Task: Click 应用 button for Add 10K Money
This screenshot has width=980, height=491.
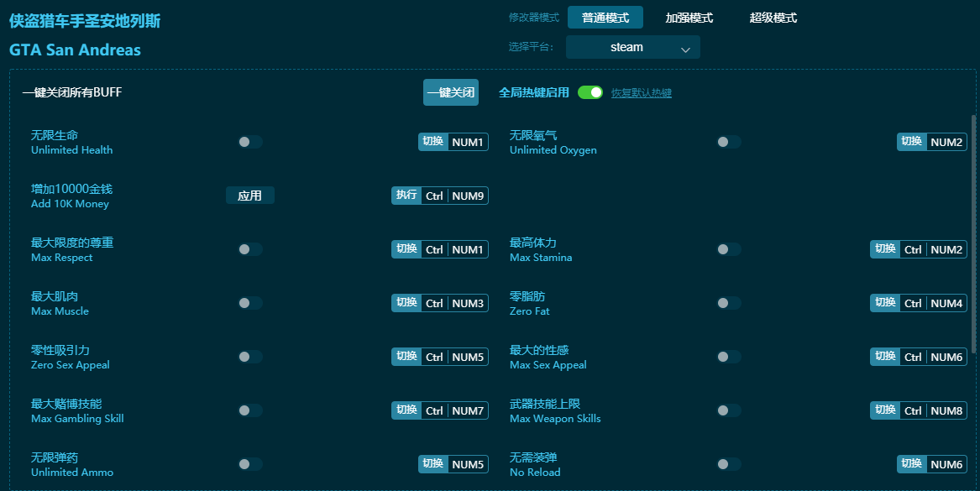Action: pos(249,196)
